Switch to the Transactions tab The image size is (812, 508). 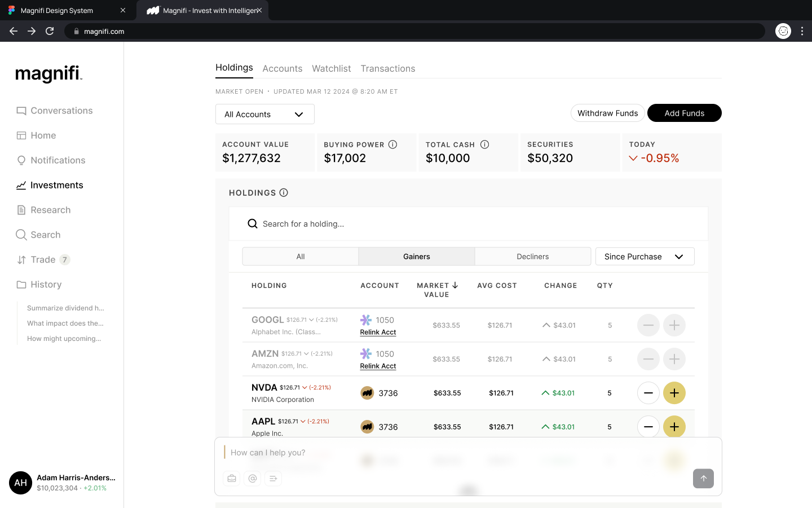coord(388,68)
